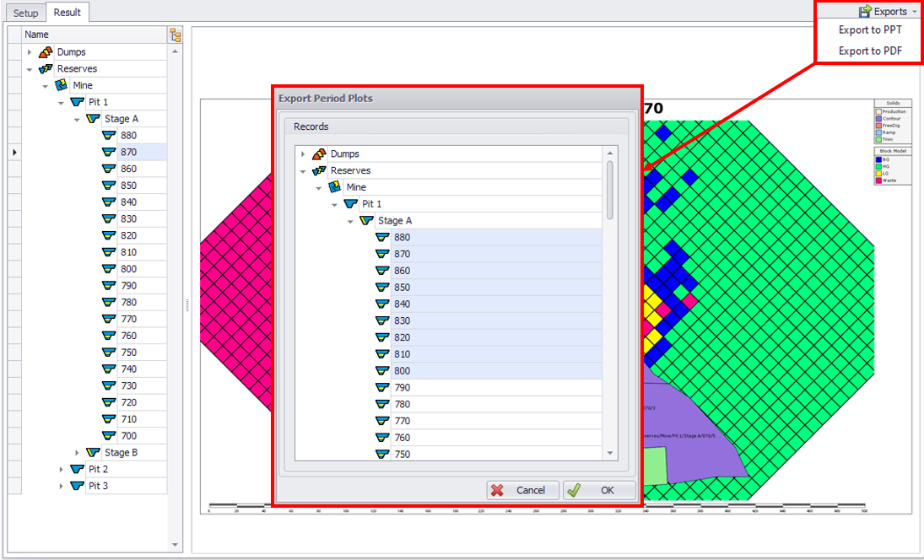Viewport: 924px width, 560px height.
Task: Choose Export to PPT
Action: click(x=869, y=30)
